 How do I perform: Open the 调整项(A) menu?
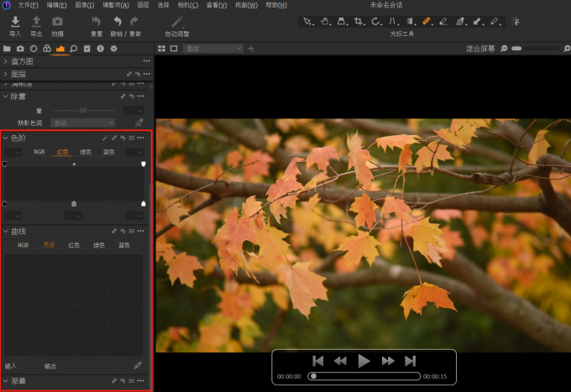click(115, 5)
